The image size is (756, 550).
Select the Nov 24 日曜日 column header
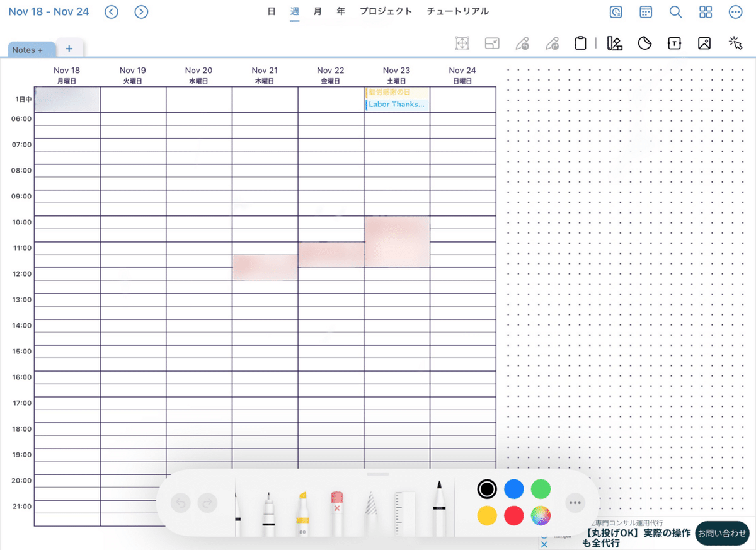coord(462,75)
